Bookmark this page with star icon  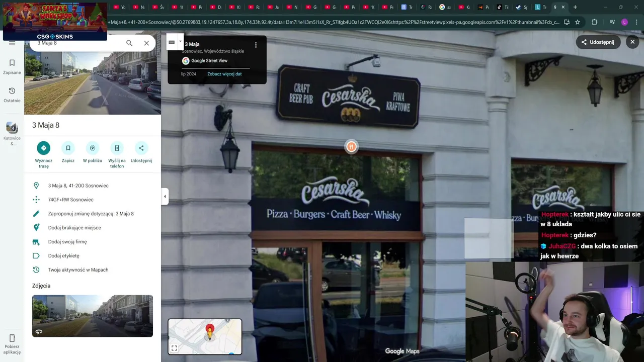578,22
